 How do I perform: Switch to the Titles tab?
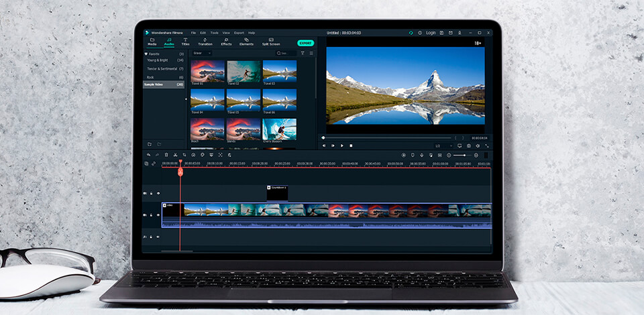pyautogui.click(x=185, y=42)
